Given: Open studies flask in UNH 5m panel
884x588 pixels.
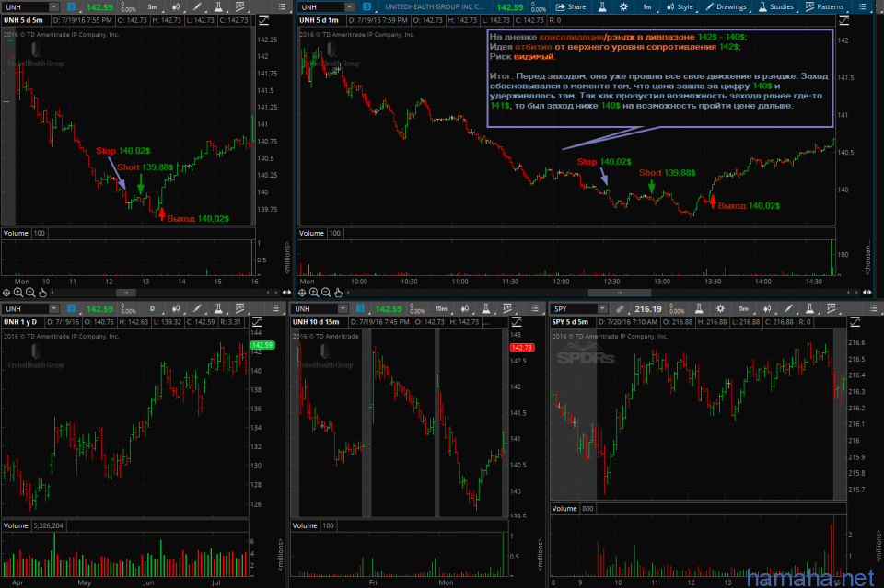Looking at the screenshot, I should tap(218, 6).
